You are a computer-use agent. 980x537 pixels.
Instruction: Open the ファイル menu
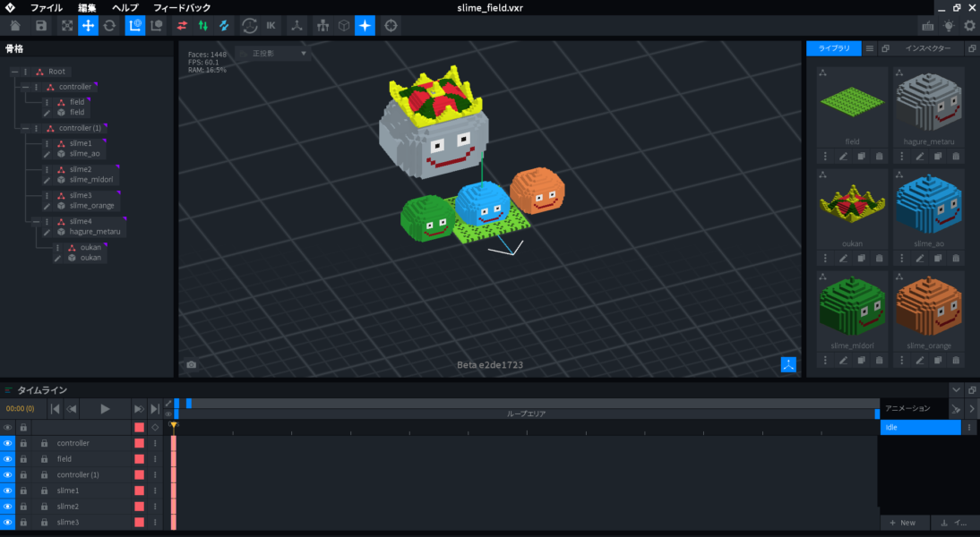click(47, 7)
